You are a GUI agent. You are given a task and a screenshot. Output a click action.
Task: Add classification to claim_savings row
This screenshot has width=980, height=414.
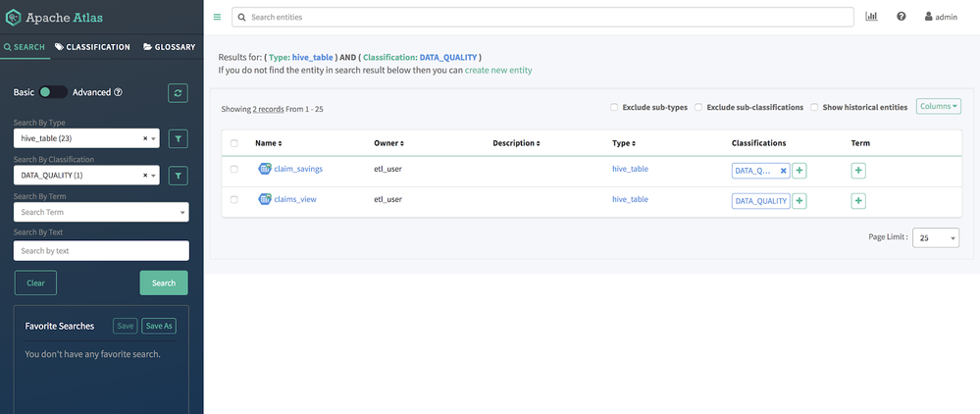coord(799,170)
